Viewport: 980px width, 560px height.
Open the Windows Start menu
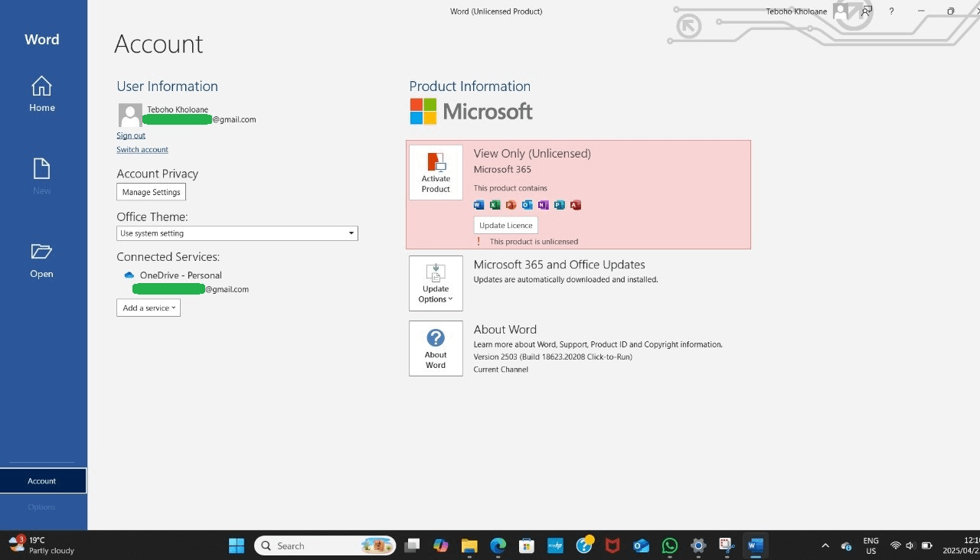[237, 545]
